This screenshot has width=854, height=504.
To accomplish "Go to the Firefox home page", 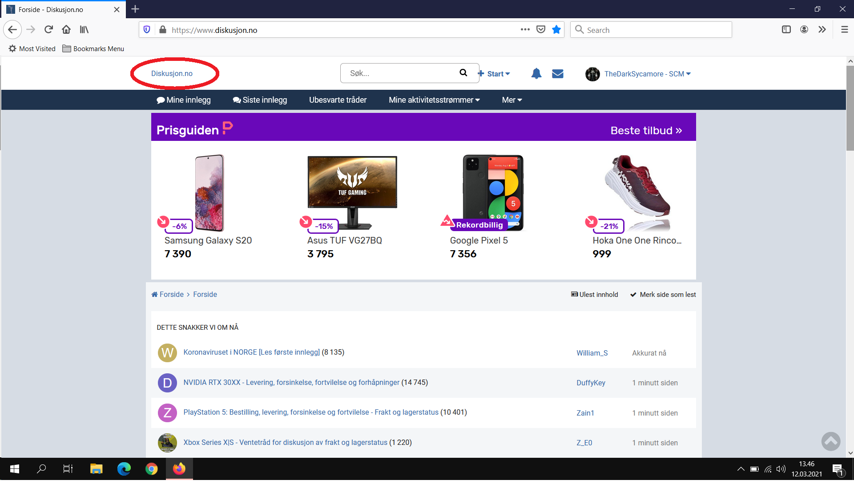I will [66, 30].
